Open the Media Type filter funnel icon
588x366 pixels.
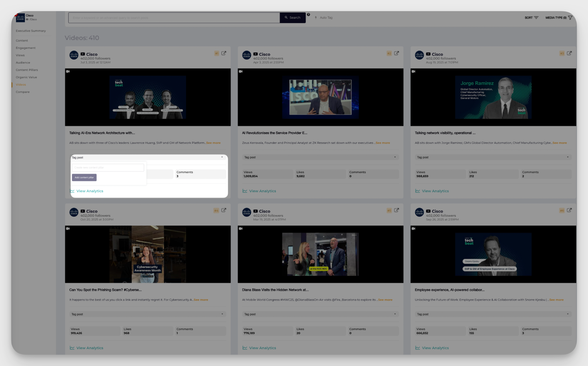pyautogui.click(x=570, y=17)
